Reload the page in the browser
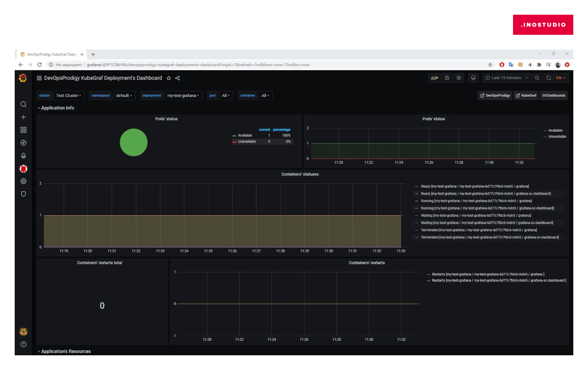Viewport: 588px width, 370px height. (39, 64)
